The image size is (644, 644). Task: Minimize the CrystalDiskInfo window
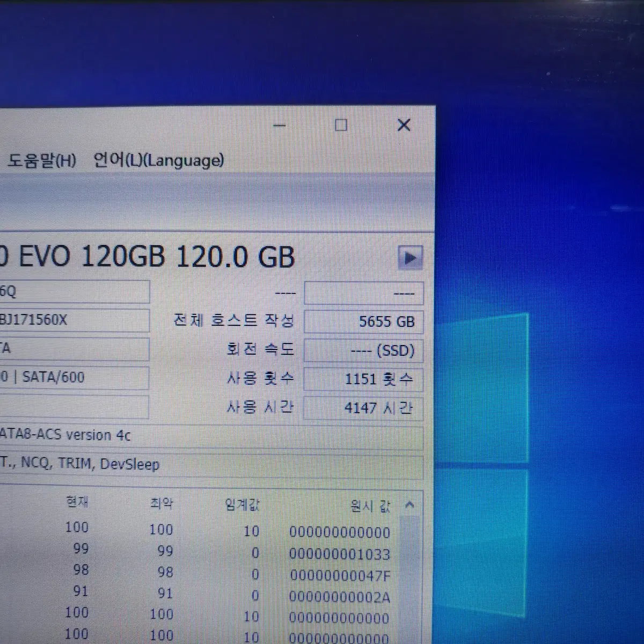(x=280, y=126)
